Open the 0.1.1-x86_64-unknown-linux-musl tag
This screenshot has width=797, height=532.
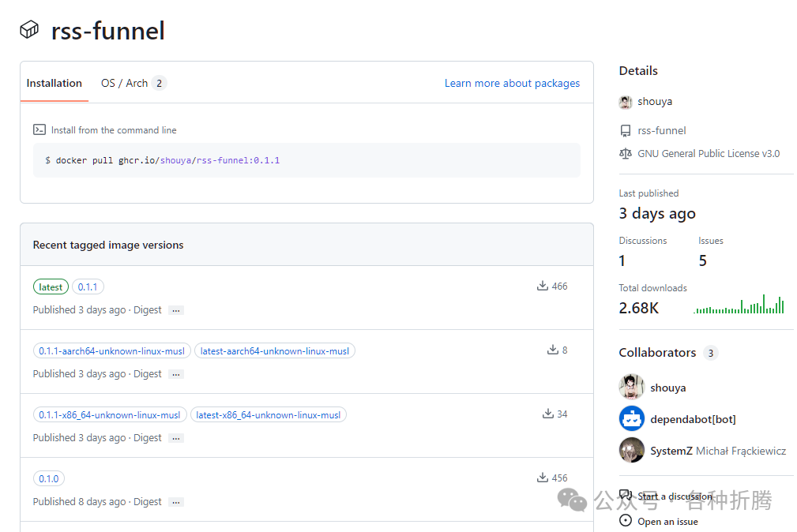coord(110,415)
